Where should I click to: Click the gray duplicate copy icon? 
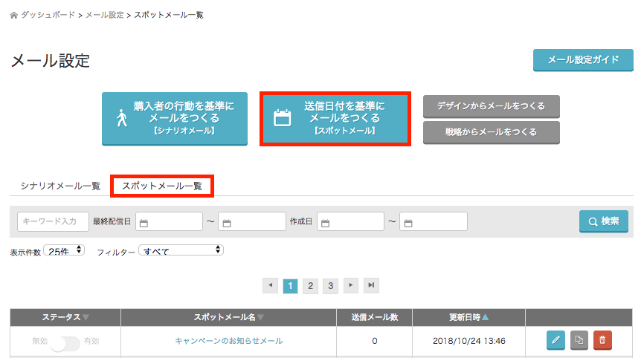tap(579, 340)
